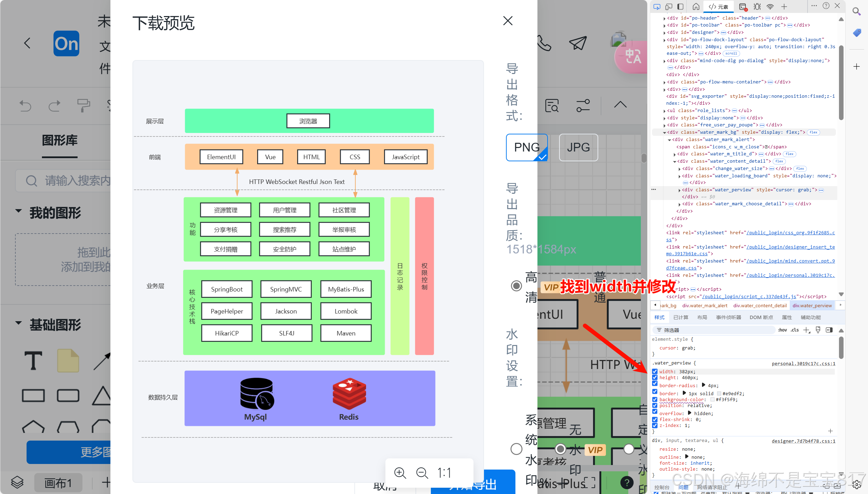
Task: Click the layers stack icon
Action: [x=17, y=482]
